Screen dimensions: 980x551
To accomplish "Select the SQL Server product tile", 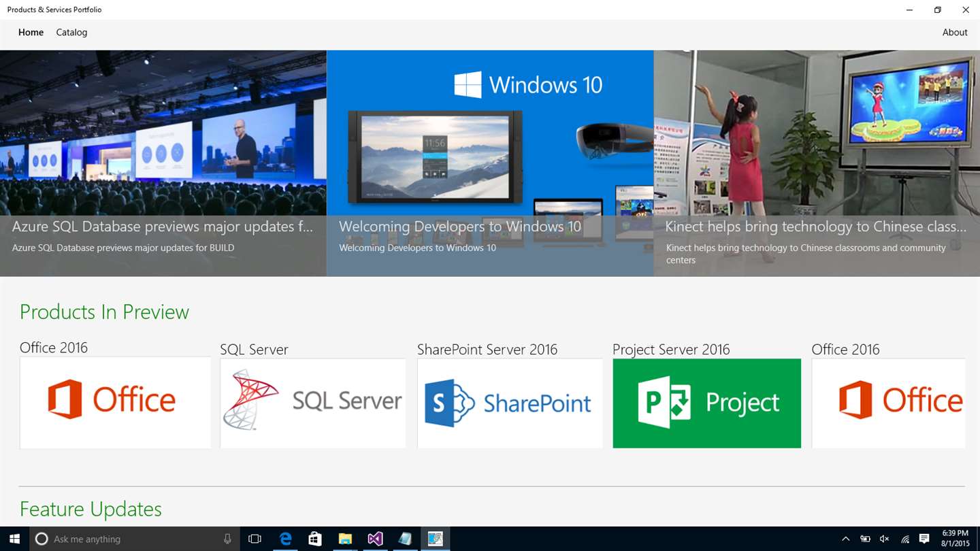I will (x=313, y=403).
